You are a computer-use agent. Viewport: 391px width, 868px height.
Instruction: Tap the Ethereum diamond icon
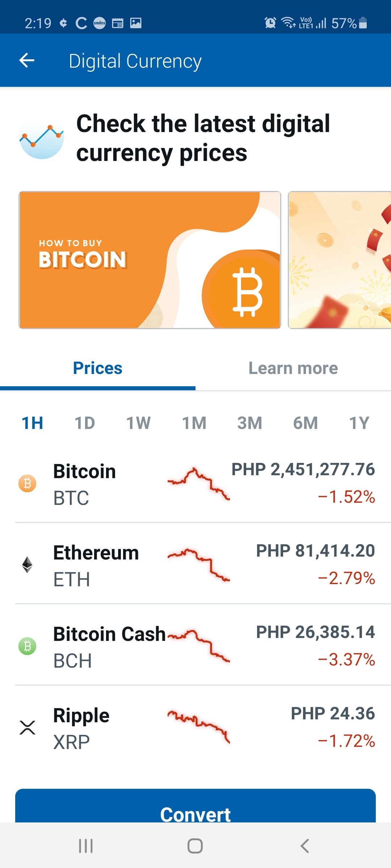click(x=28, y=565)
